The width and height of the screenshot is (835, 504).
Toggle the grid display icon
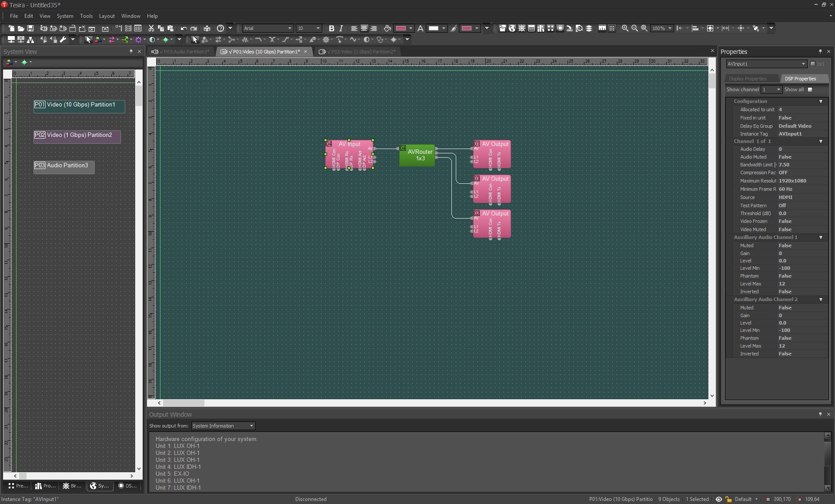[612, 28]
